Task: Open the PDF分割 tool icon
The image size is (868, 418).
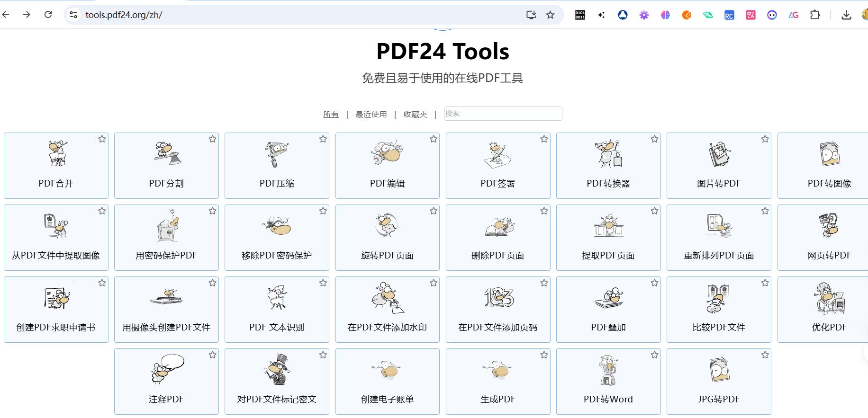Action: [167, 153]
